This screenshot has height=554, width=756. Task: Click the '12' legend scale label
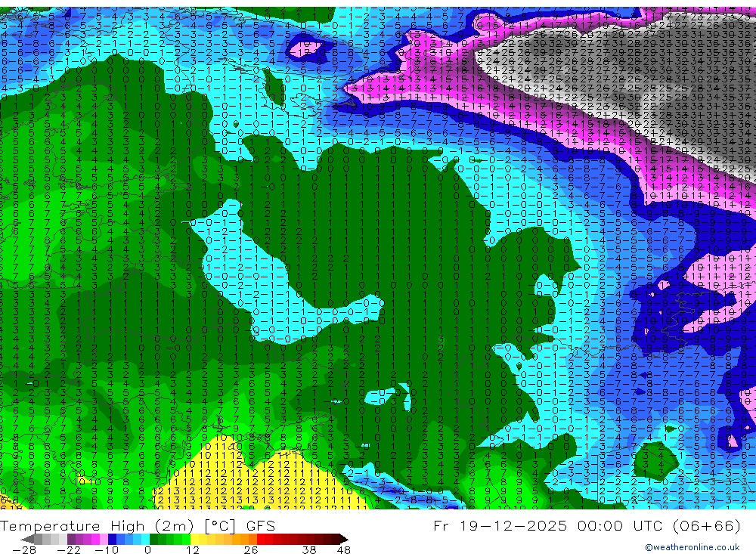click(193, 550)
